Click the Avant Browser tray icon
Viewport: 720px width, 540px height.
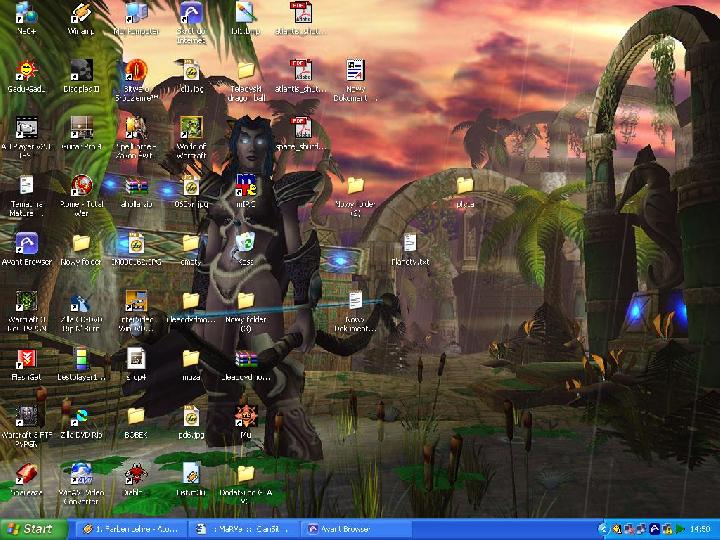point(655,529)
